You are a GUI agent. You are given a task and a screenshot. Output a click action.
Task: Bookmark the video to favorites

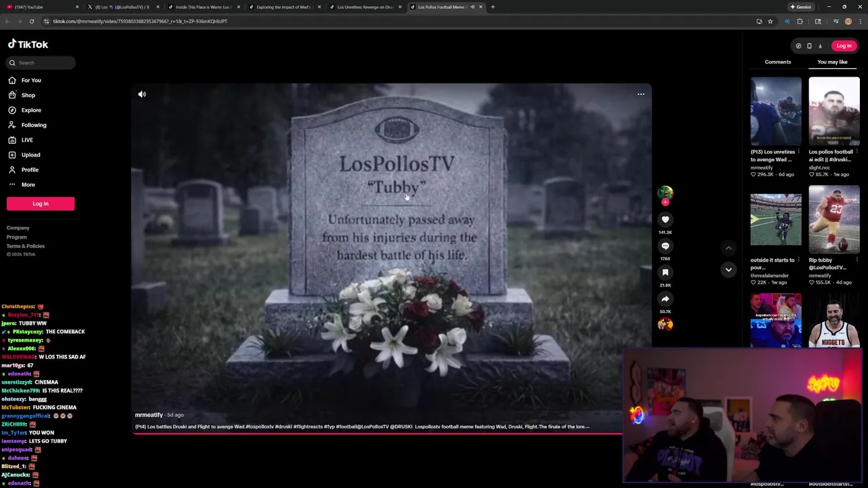coord(665,272)
